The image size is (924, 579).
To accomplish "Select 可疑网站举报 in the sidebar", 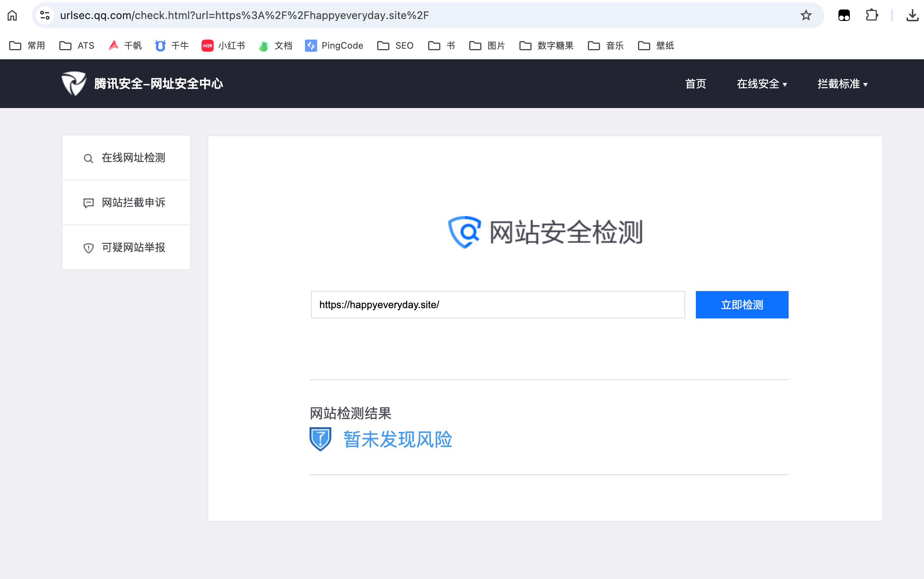I will coord(126,247).
